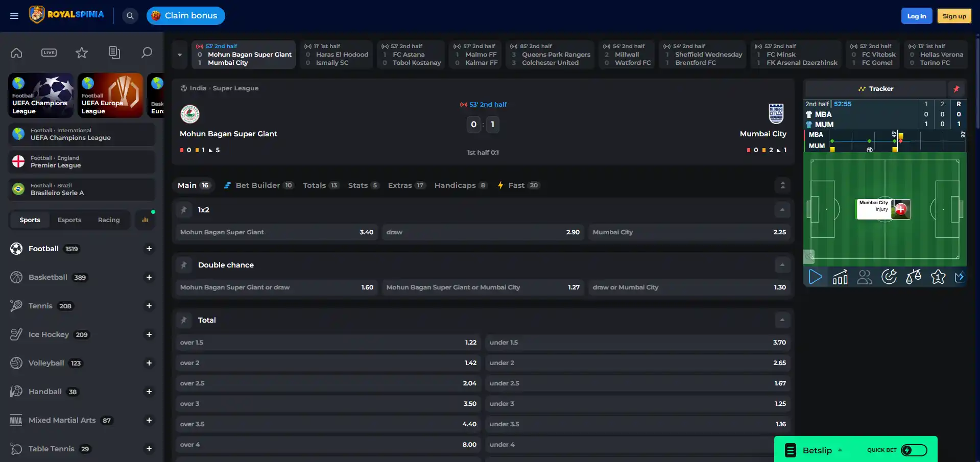Show tracker lineups people icon
980x462 pixels.
coord(865,277)
